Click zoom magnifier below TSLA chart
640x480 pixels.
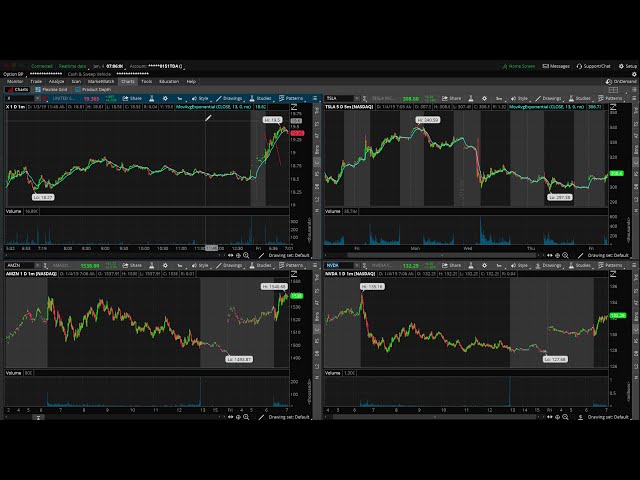click(565, 255)
